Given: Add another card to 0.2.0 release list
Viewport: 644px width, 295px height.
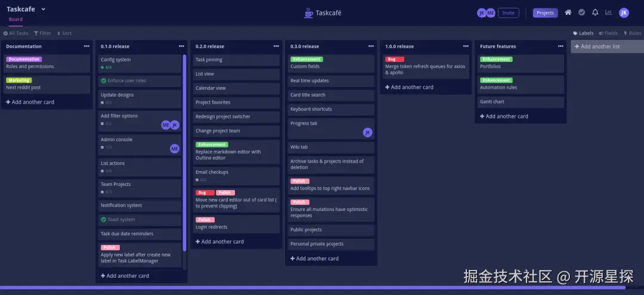Looking at the screenshot, I should pyautogui.click(x=219, y=242).
